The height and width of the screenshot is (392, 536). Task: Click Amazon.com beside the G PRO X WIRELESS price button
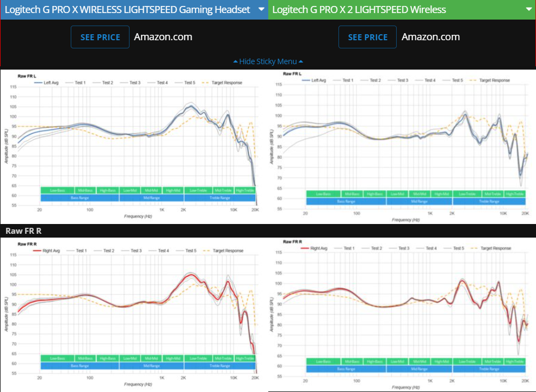[163, 37]
